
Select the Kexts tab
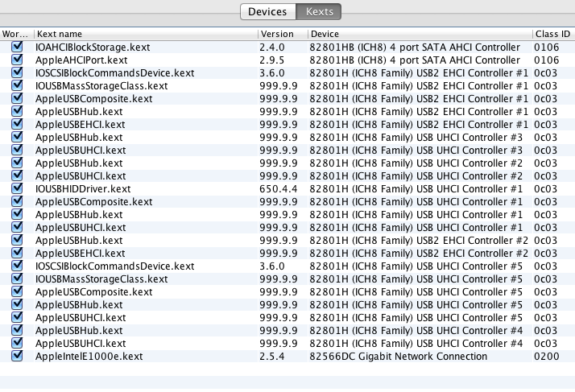319,12
